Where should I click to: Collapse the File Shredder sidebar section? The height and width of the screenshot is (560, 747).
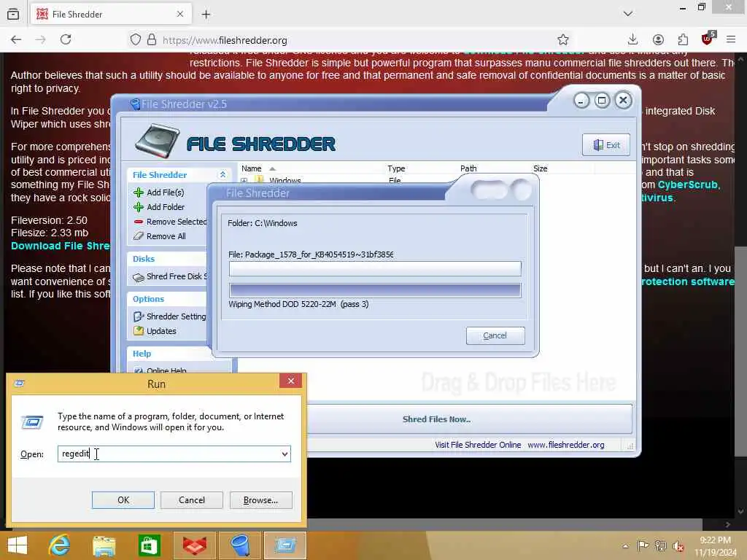222,175
